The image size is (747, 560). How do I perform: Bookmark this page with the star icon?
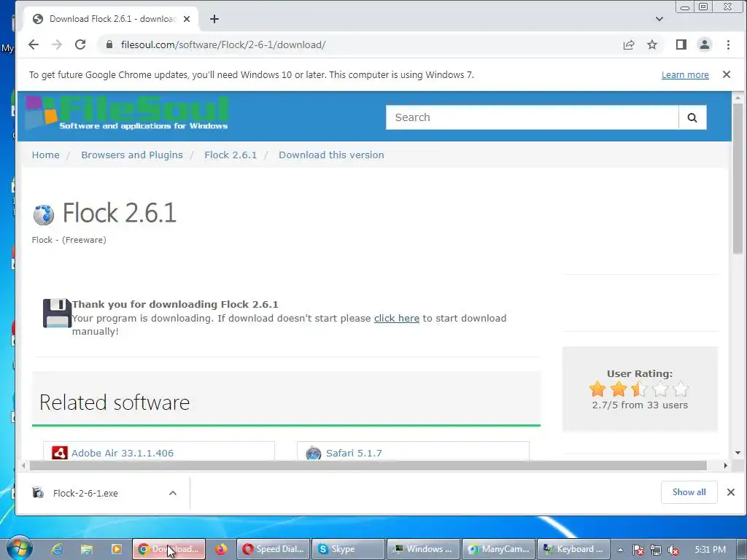pos(652,44)
